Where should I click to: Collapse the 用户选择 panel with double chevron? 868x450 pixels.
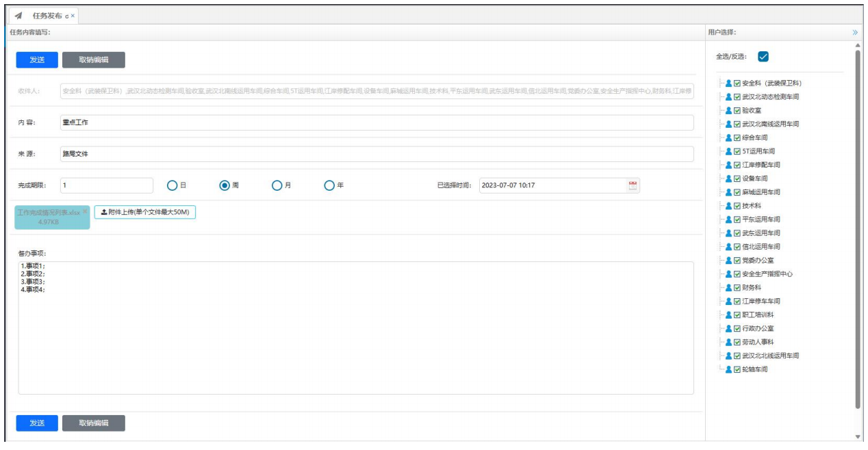point(855,32)
